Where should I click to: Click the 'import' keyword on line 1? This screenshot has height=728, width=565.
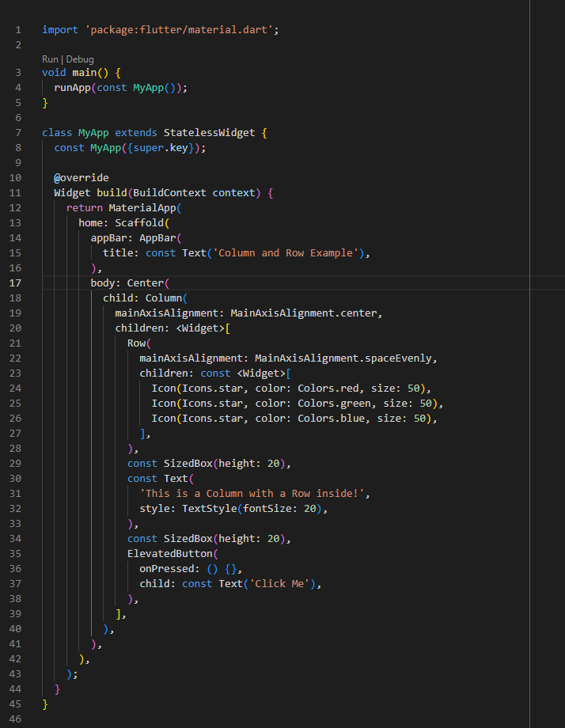[60, 30]
